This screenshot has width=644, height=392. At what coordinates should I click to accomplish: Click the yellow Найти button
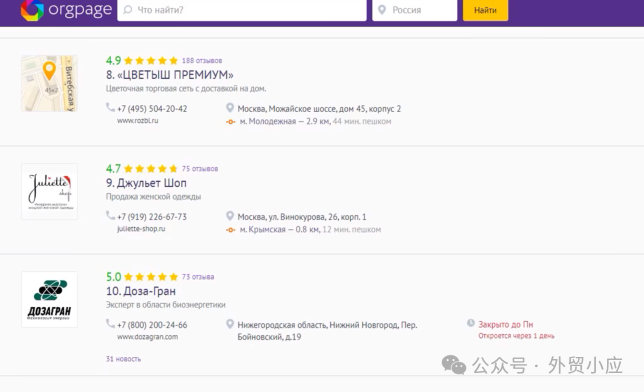pyautogui.click(x=485, y=10)
